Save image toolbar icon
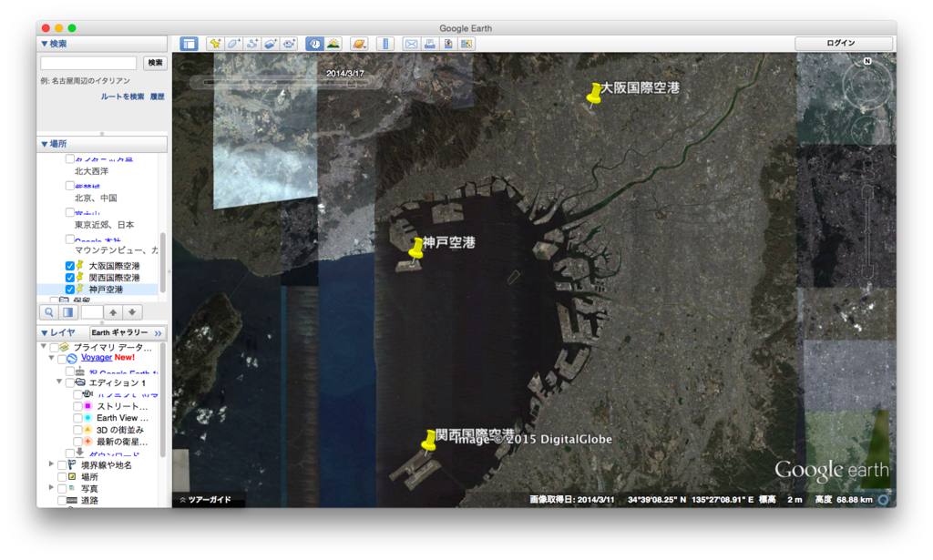The height and width of the screenshot is (560, 933). click(448, 44)
